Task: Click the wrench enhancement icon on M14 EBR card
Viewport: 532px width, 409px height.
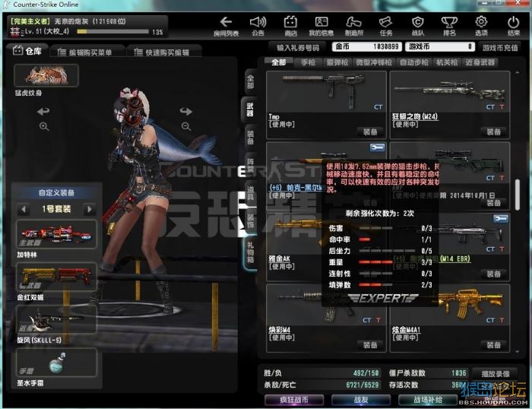Action: [x=501, y=219]
